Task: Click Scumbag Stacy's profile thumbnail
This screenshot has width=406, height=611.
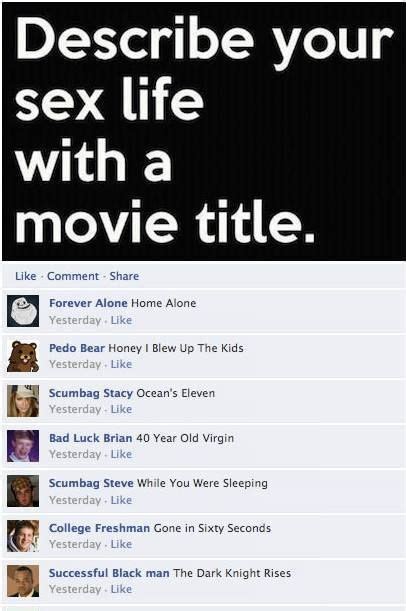Action: tap(23, 401)
